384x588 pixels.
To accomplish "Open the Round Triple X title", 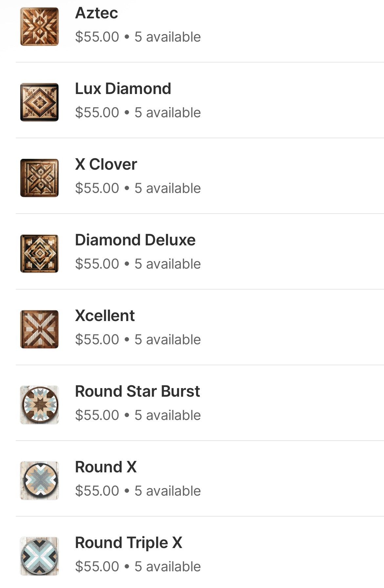I will (128, 543).
